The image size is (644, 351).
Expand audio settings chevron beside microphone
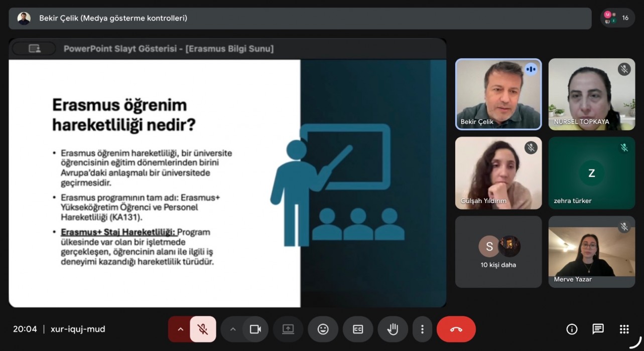[180, 329]
